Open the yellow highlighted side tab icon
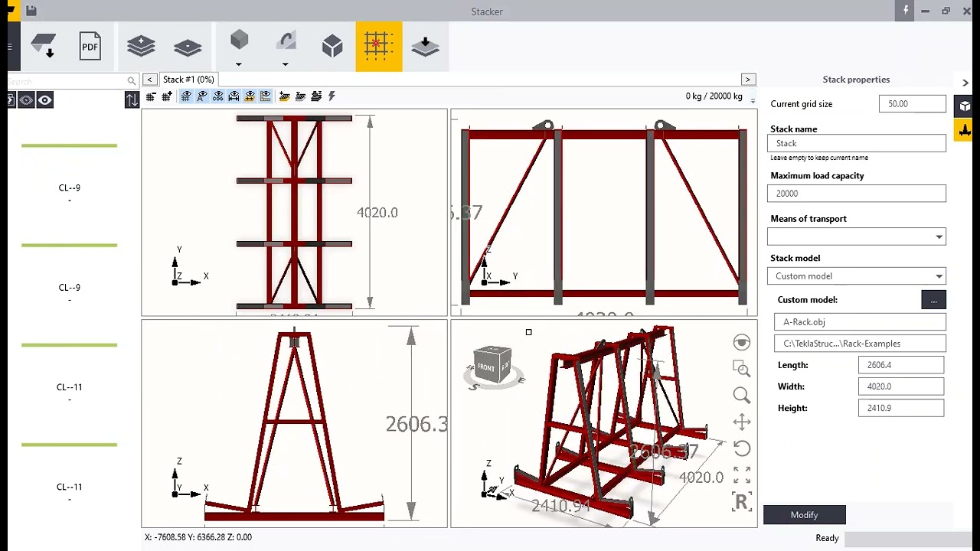 (x=965, y=129)
